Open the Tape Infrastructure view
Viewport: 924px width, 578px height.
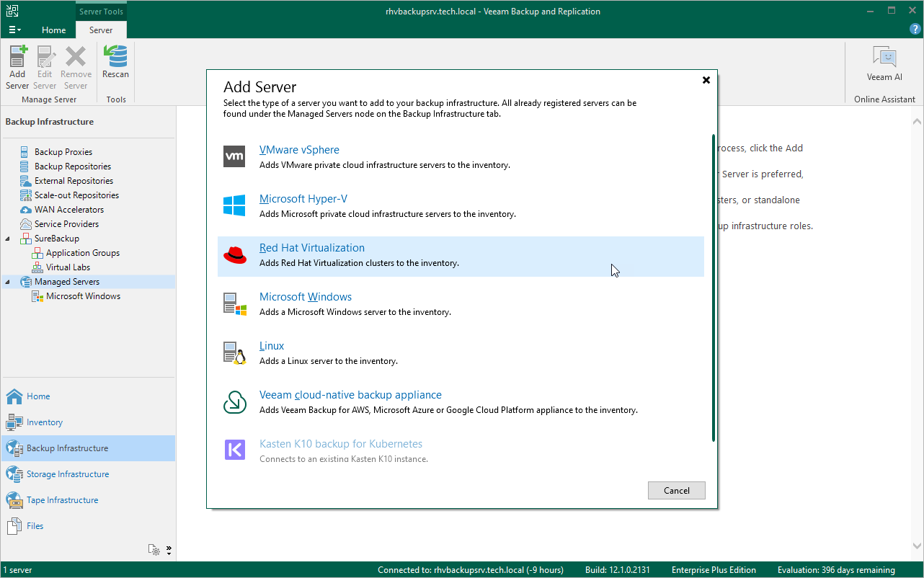point(63,500)
